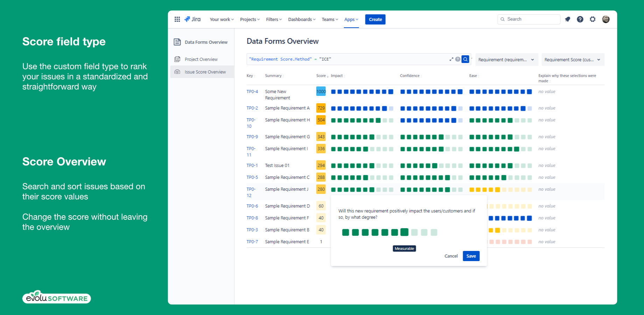Click summary text Test Issue 01
This screenshot has height=315, width=644.
[277, 165]
